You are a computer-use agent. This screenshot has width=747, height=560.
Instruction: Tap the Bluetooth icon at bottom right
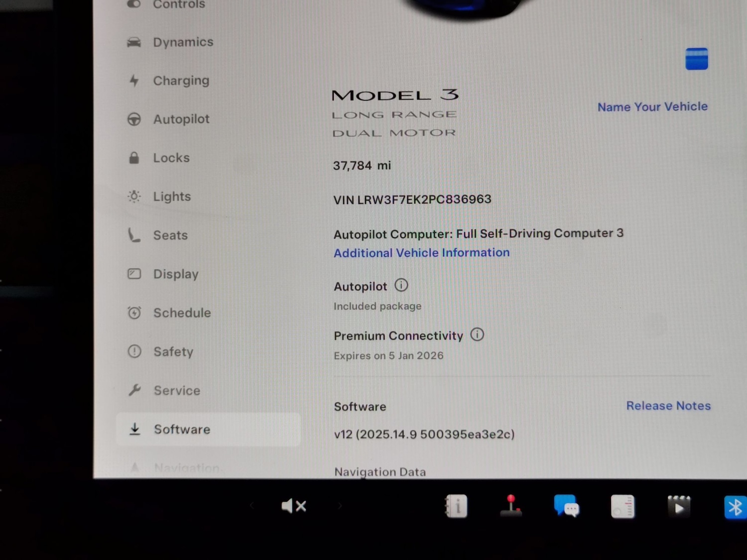735,506
